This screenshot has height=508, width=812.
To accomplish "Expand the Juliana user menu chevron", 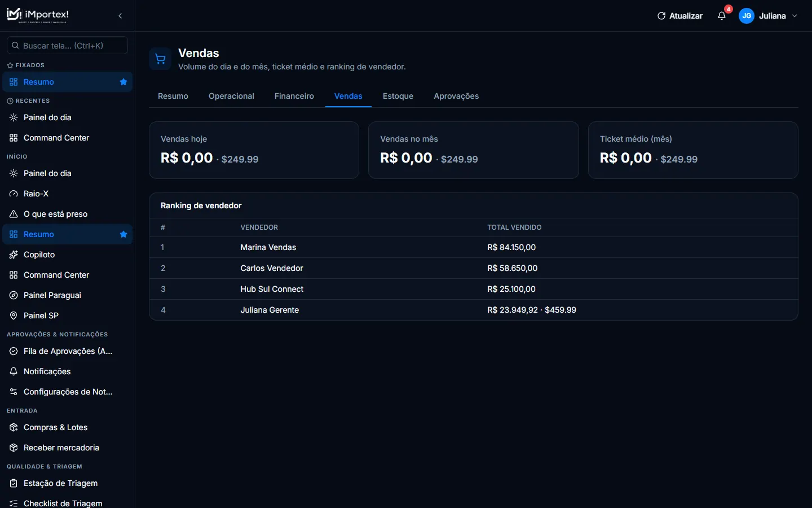I will pyautogui.click(x=795, y=16).
